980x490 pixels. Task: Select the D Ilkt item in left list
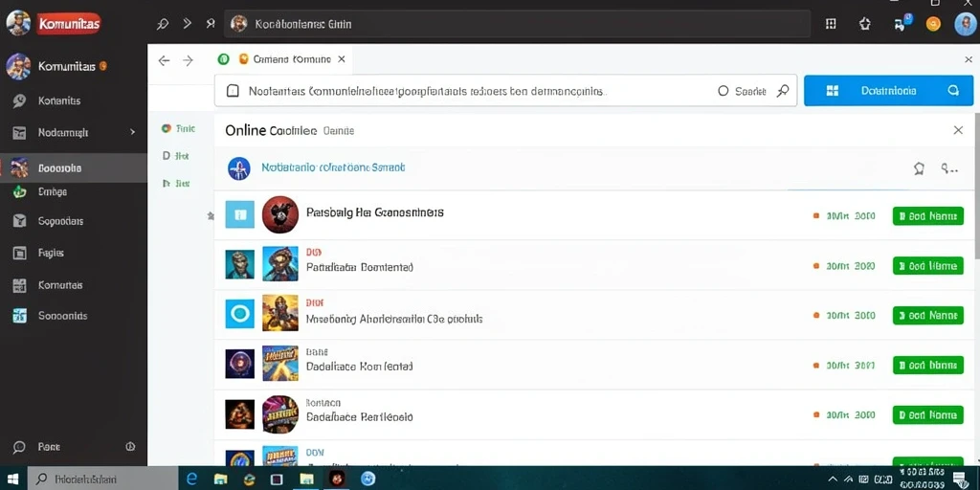tap(176, 155)
